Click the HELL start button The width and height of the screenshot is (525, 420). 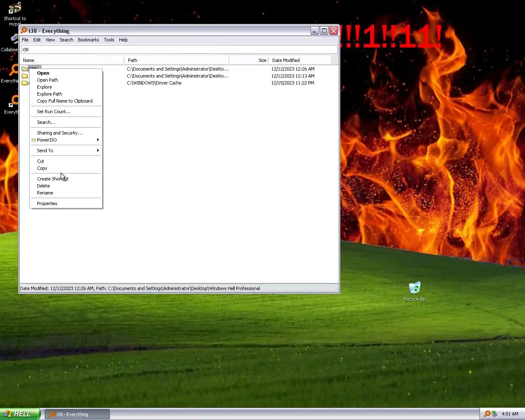pyautogui.click(x=20, y=414)
